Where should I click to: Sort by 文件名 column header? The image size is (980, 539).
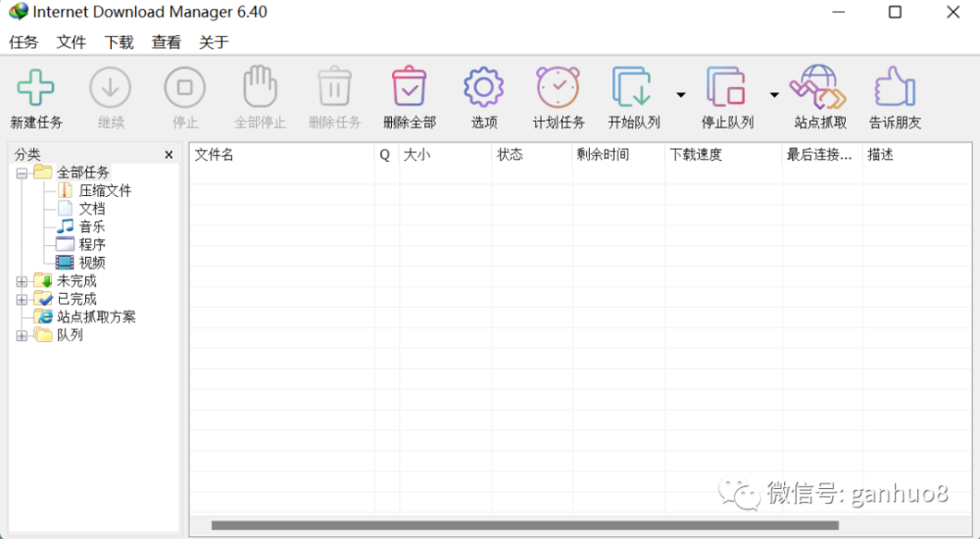282,155
